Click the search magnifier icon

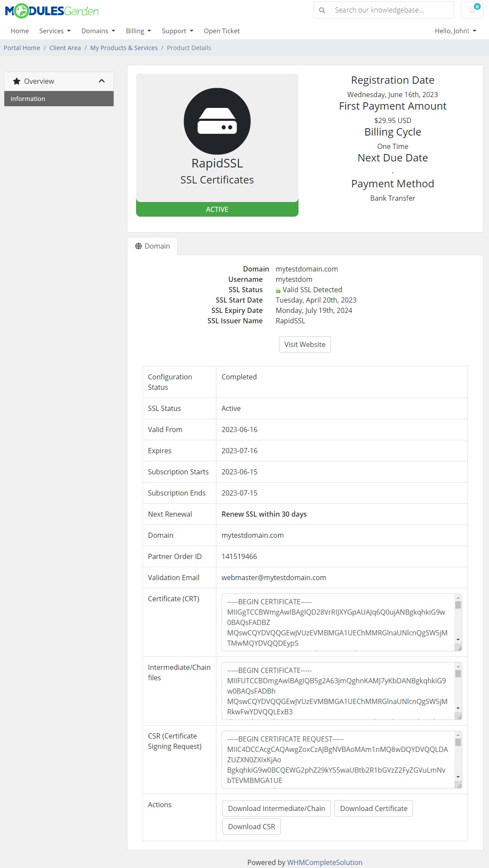click(x=322, y=10)
